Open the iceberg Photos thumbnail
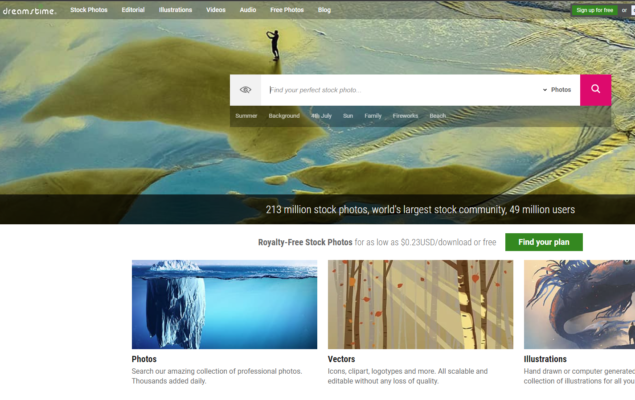 pyautogui.click(x=224, y=304)
